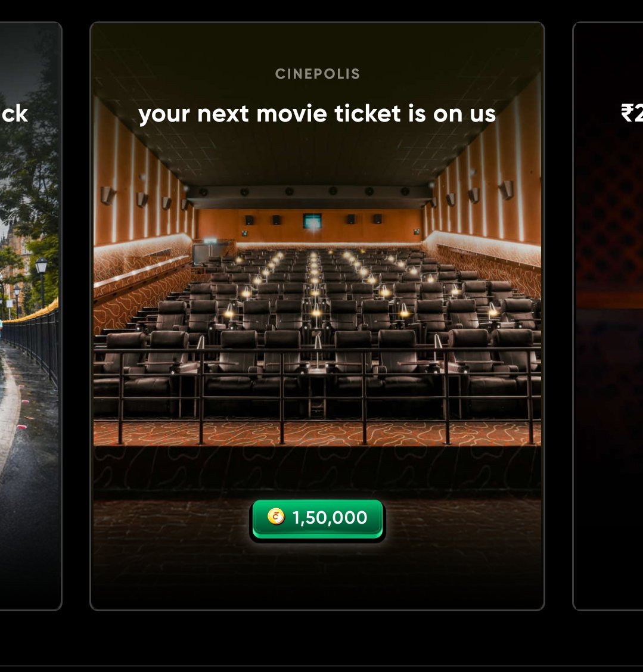Select the '1,50,000' number text

coord(330,518)
